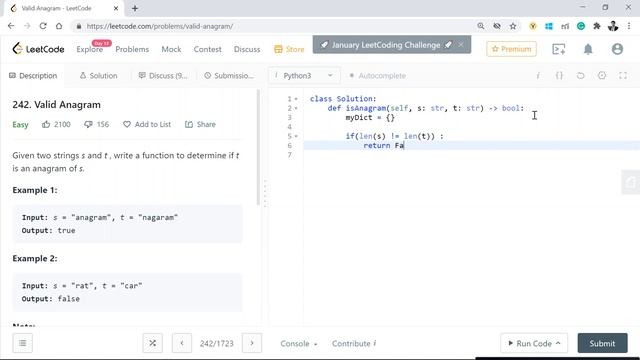This screenshot has width=640, height=360.
Task: Open the Explore menu item
Action: tap(89, 49)
